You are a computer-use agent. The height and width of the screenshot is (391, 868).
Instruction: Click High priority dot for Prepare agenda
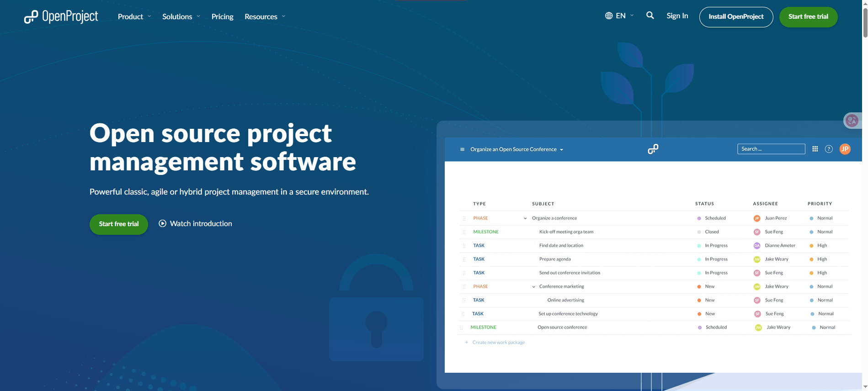click(x=811, y=259)
